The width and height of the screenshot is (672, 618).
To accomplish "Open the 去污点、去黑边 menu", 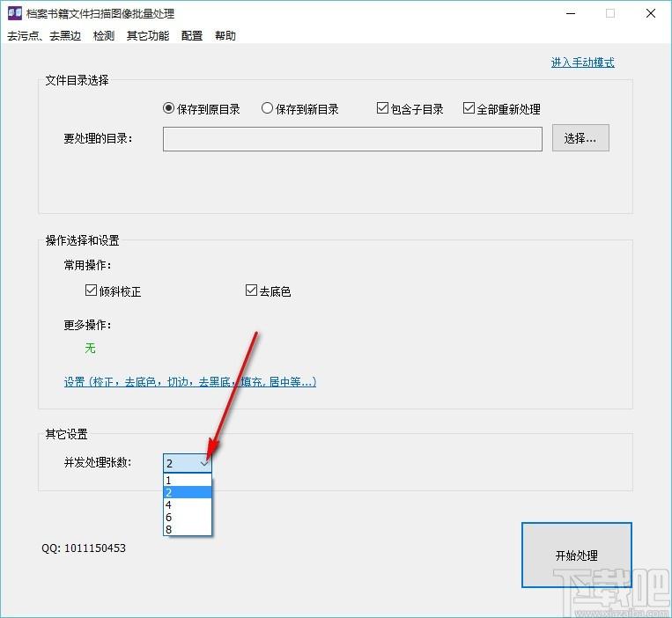I will click(x=44, y=35).
